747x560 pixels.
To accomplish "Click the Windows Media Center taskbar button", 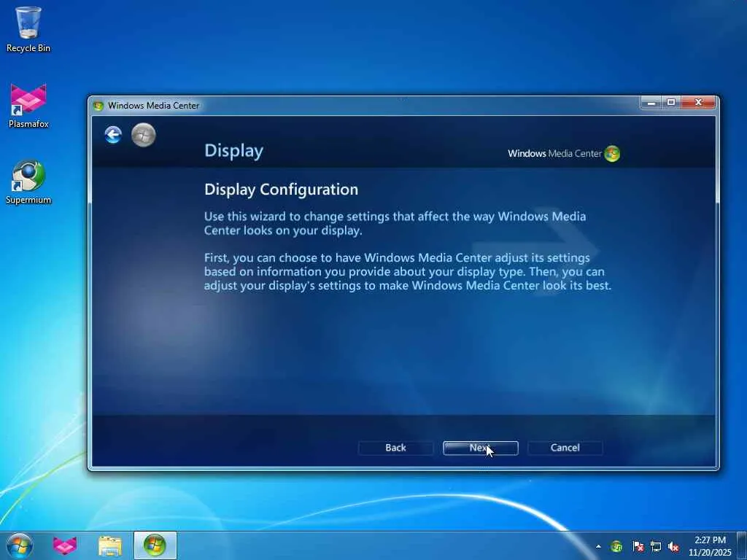I will pyautogui.click(x=155, y=545).
